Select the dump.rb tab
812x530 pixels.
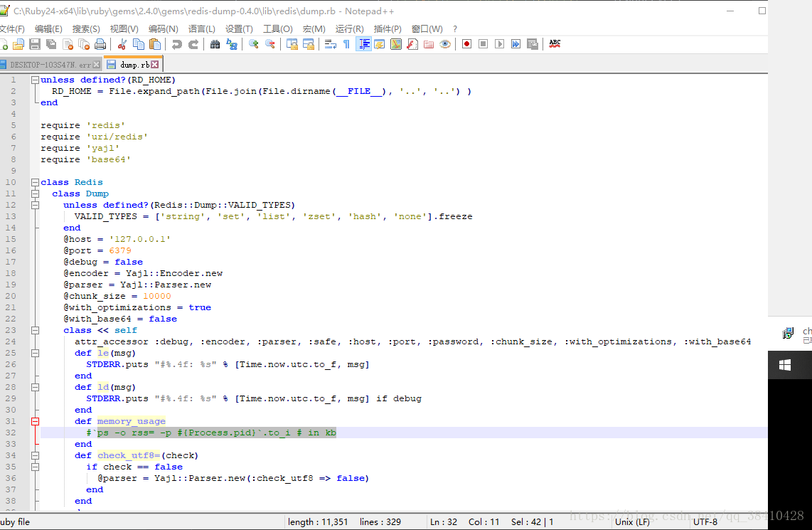point(134,65)
